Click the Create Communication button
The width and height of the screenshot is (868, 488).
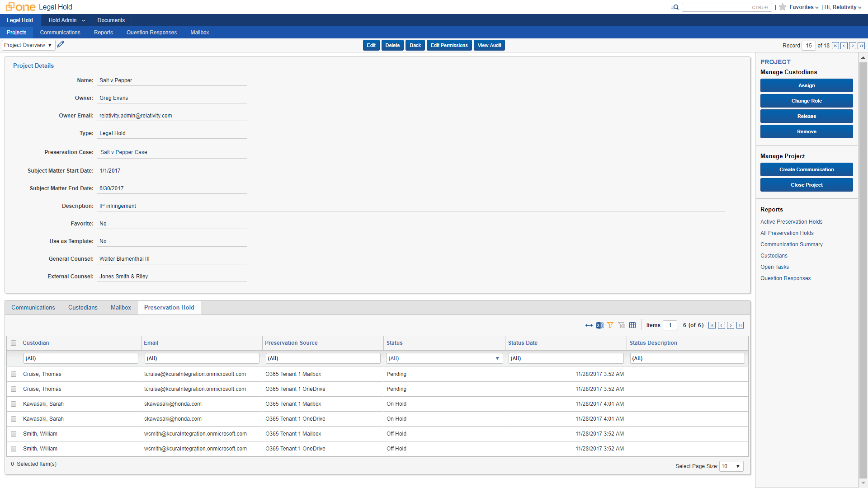(x=806, y=169)
